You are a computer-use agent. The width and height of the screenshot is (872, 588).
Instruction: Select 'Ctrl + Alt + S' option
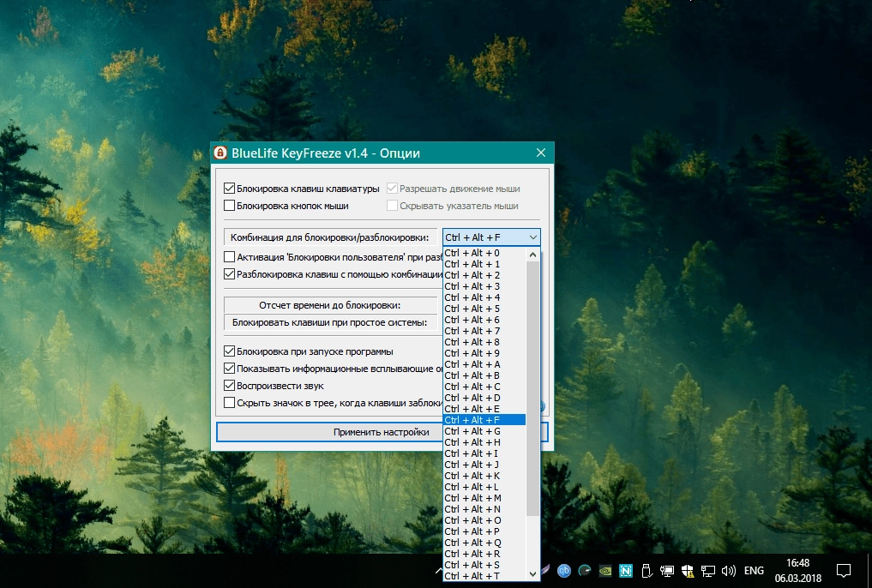484,565
